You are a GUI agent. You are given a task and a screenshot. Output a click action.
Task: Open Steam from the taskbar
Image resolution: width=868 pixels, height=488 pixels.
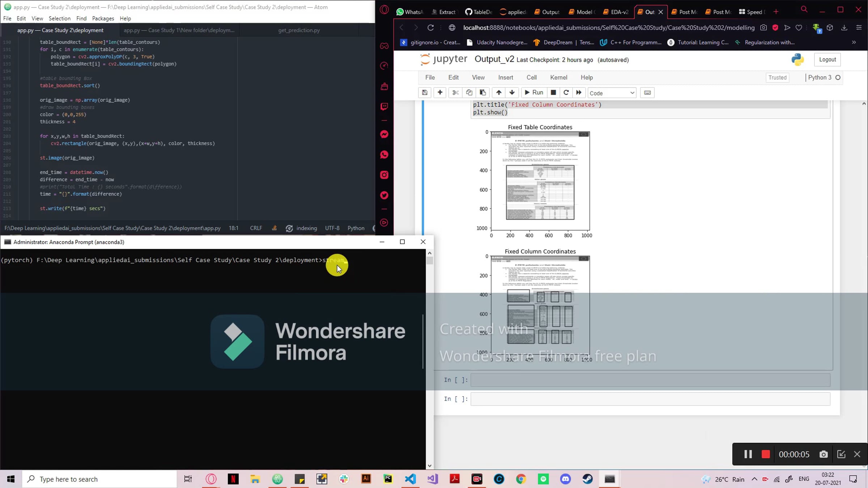(x=588, y=479)
